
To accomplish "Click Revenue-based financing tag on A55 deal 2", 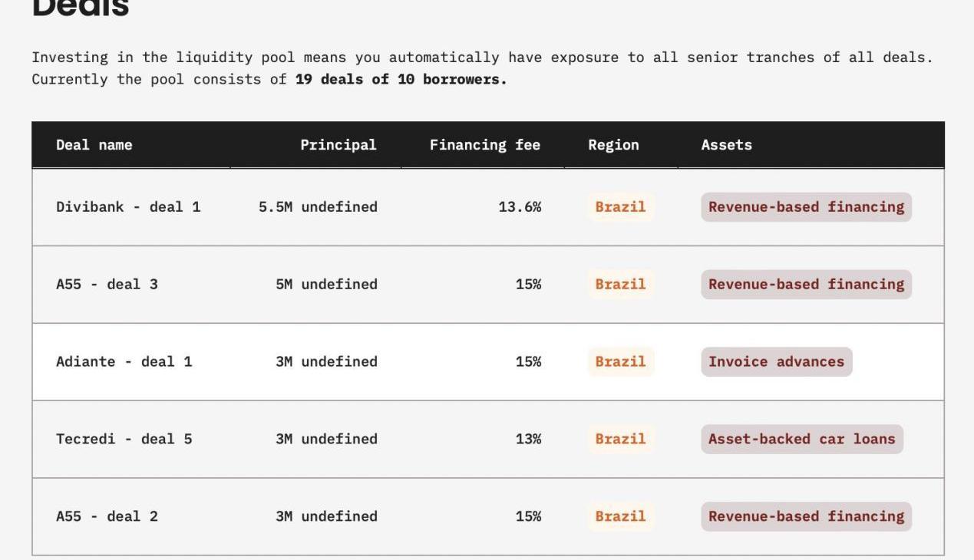I will (806, 517).
